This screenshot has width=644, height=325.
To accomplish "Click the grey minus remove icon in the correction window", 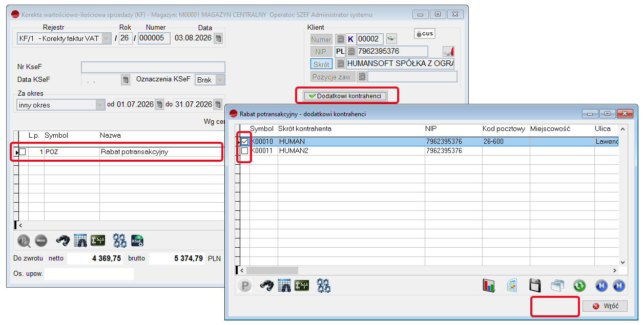I will 41,240.
